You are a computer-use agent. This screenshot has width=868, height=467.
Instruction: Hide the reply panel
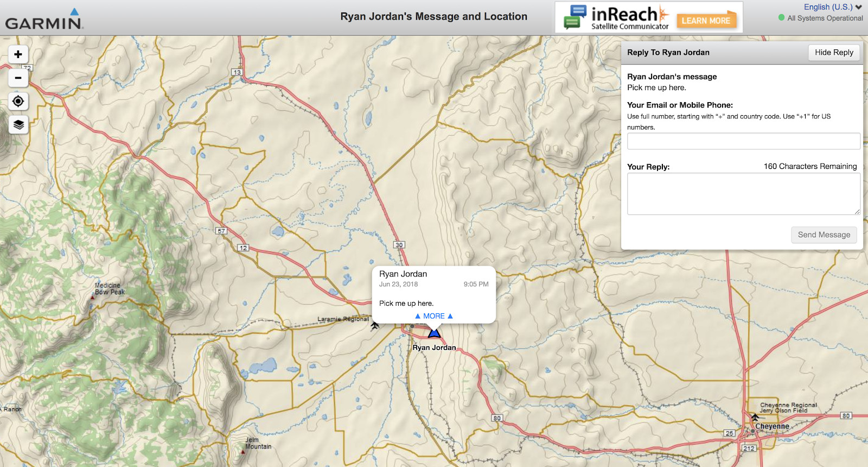833,53
